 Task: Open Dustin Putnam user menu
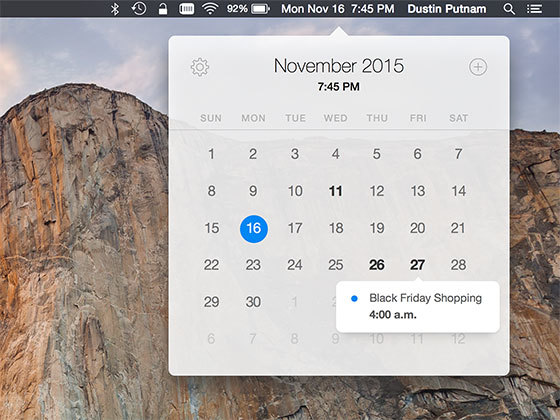(x=447, y=9)
